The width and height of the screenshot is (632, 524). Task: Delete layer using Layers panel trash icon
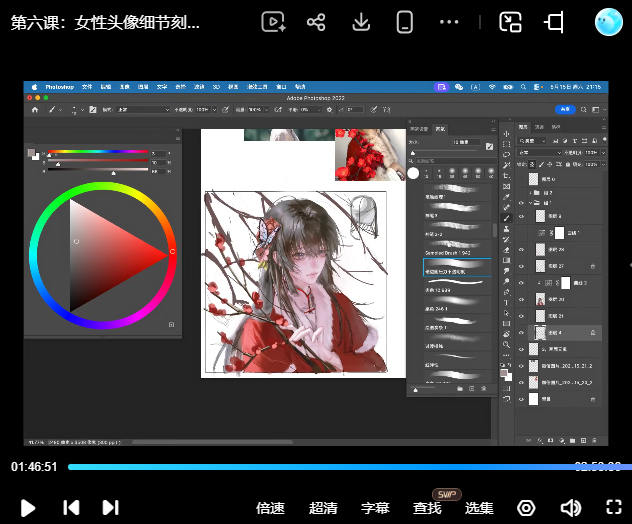pos(595,441)
